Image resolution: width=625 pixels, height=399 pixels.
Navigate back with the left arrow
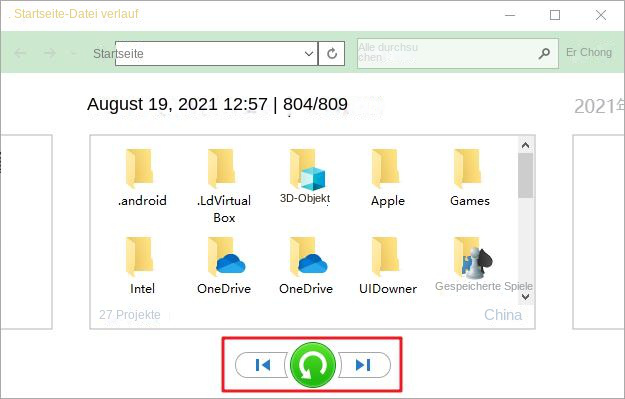pos(20,53)
